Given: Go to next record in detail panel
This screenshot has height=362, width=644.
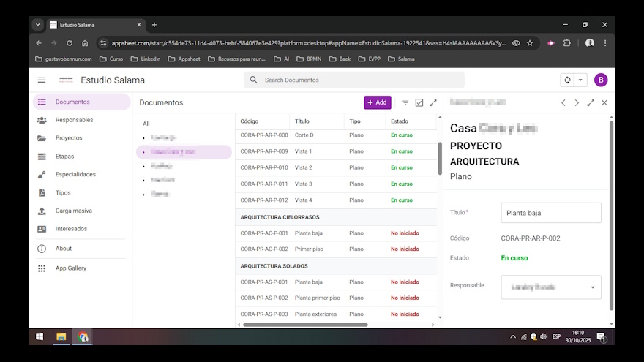Looking at the screenshot, I should [577, 103].
